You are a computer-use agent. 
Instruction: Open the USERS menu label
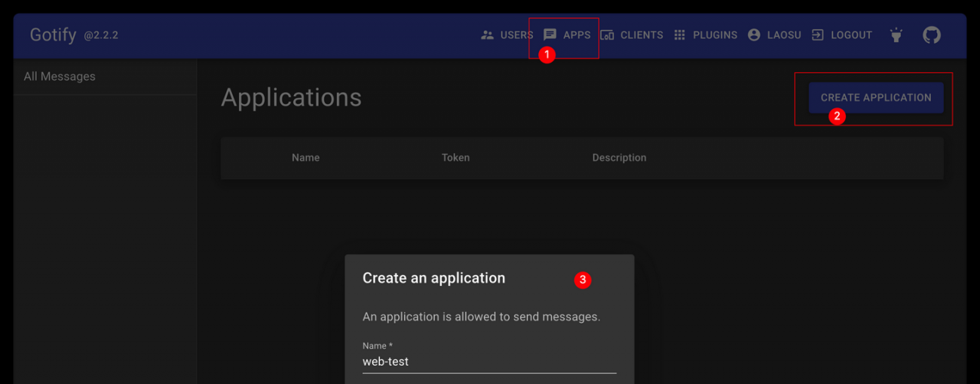coord(517,35)
